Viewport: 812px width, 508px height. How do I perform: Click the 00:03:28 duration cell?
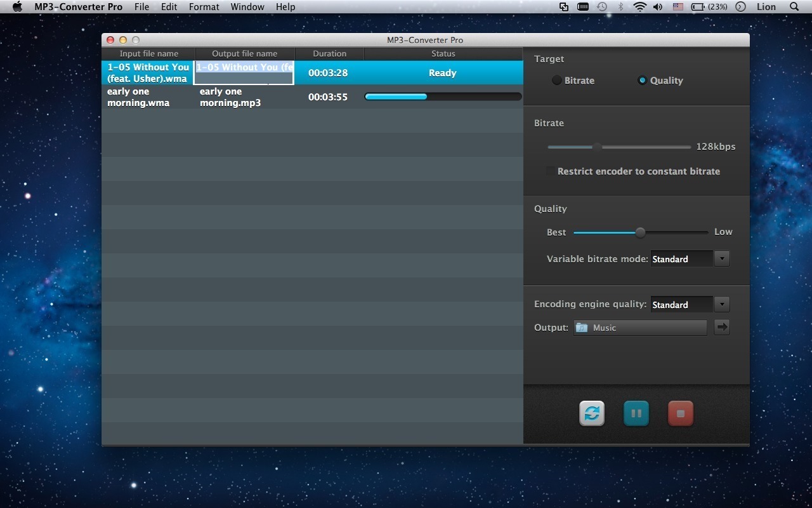tap(328, 73)
